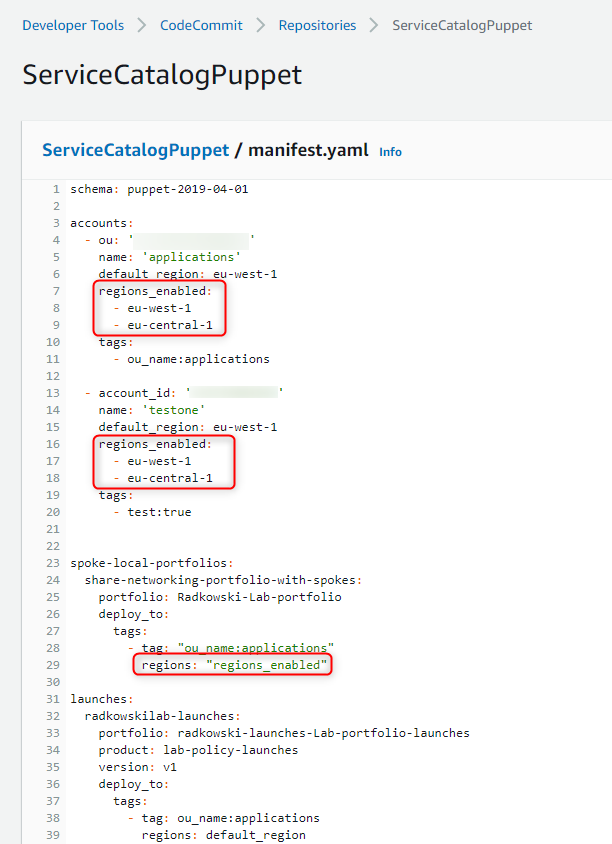Click the ou_name:applications tag on line 11

198,359
